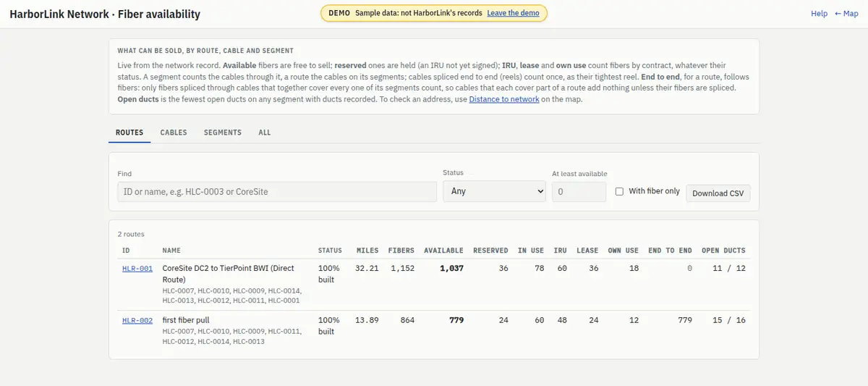Open the Help link
The height and width of the screenshot is (386, 868).
tap(819, 14)
